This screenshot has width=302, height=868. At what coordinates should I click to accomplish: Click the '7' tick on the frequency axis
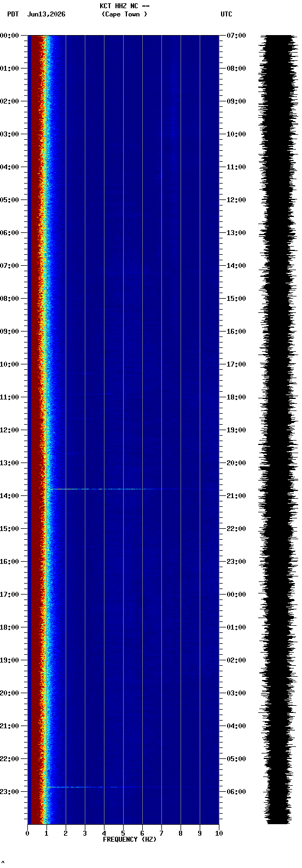pyautogui.click(x=161, y=833)
